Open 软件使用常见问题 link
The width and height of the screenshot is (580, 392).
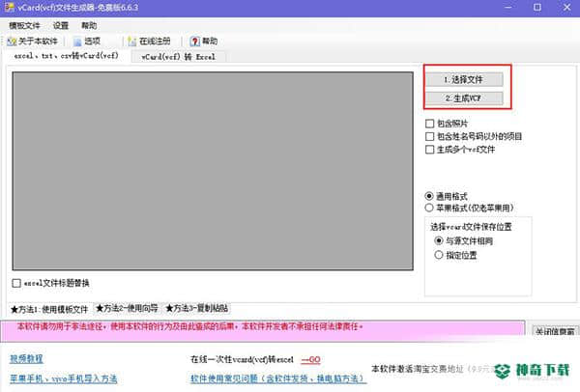click(277, 378)
